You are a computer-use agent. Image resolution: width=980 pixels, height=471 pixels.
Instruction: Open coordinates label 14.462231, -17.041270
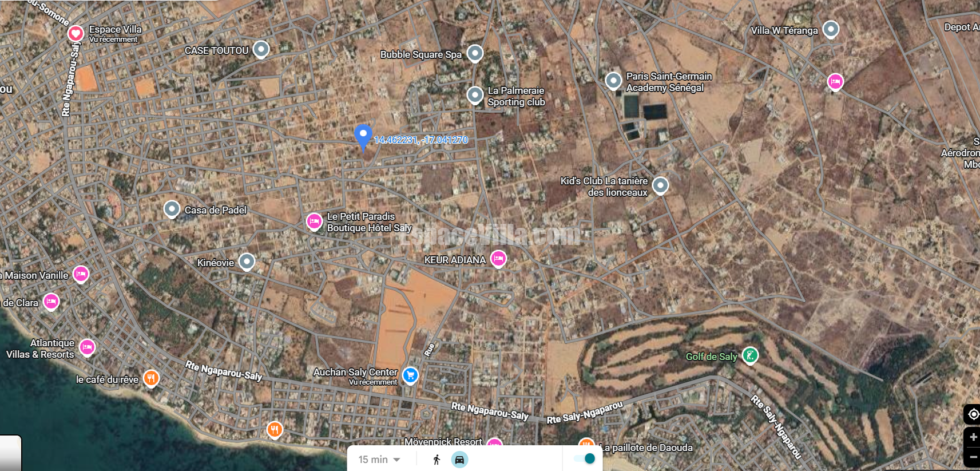tap(420, 140)
